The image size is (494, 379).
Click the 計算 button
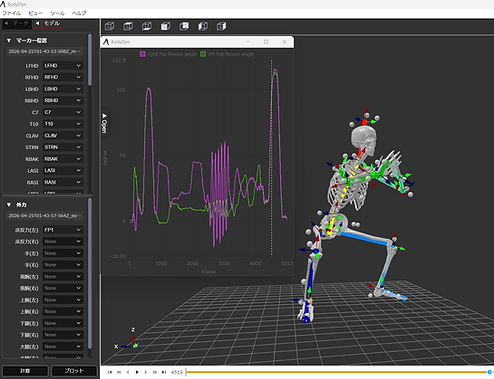25,371
